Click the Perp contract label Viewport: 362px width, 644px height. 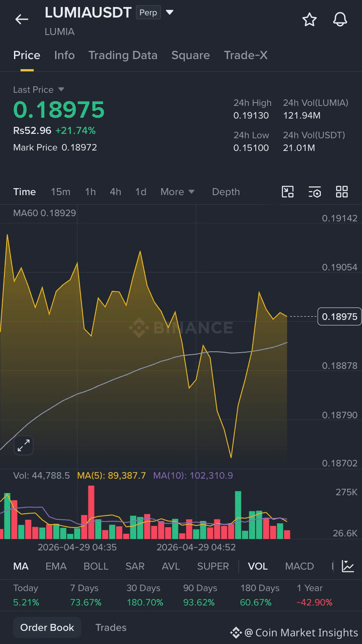pos(148,12)
